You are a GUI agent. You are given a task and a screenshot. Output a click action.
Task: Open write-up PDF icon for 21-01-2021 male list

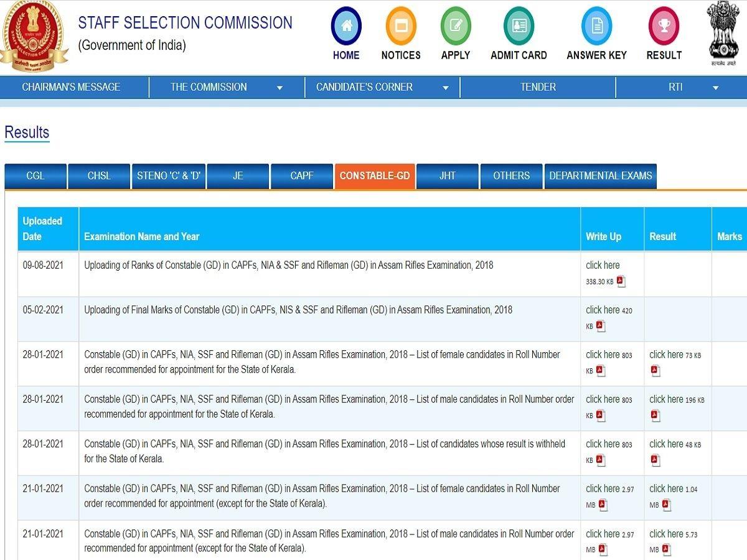(603, 550)
